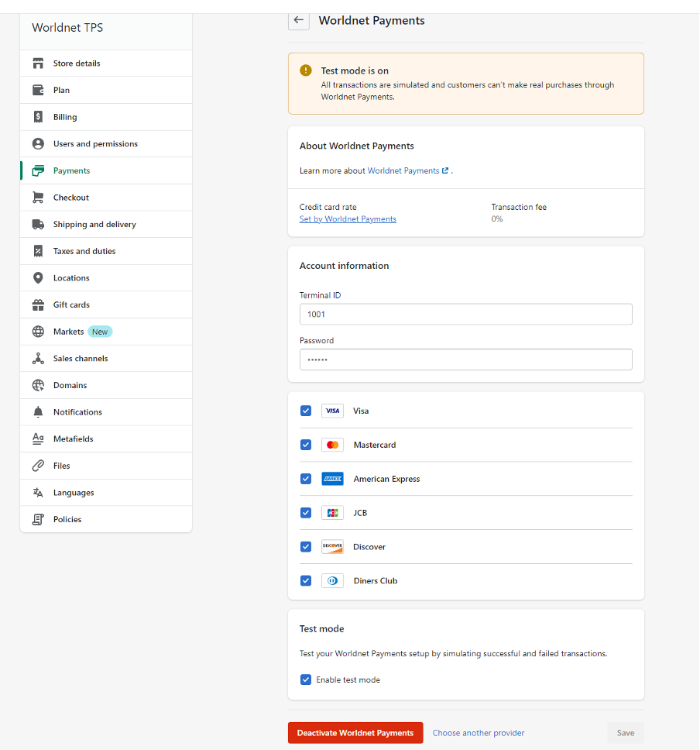Uncheck the Diners Club checkbox
The height and width of the screenshot is (750, 700).
coord(306,580)
